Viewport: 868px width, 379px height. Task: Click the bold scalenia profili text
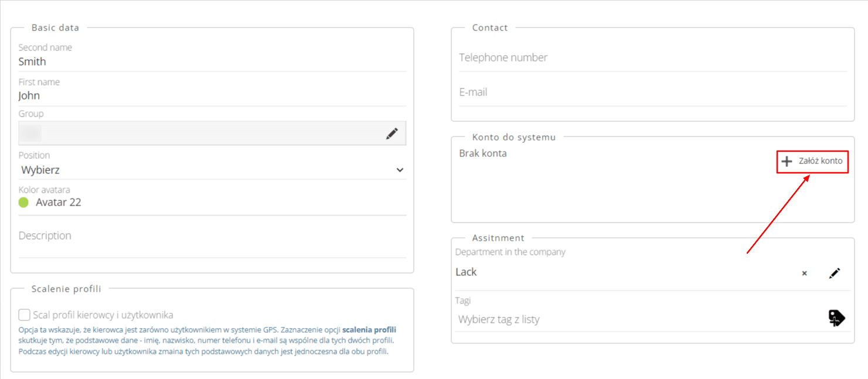point(369,330)
